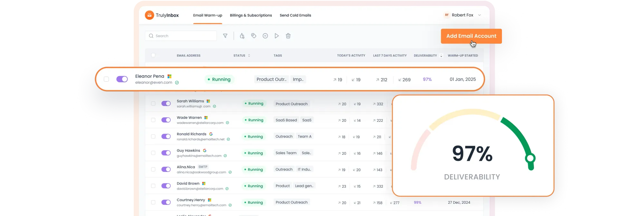Click the tag icon in toolbar
Image resolution: width=644 pixels, height=216 pixels.
(254, 36)
